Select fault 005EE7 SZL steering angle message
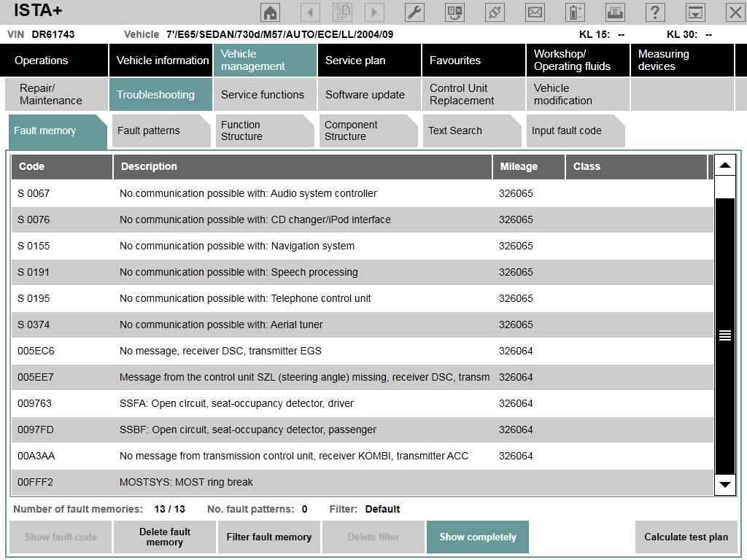The height and width of the screenshot is (560, 747). pyautogui.click(x=363, y=377)
